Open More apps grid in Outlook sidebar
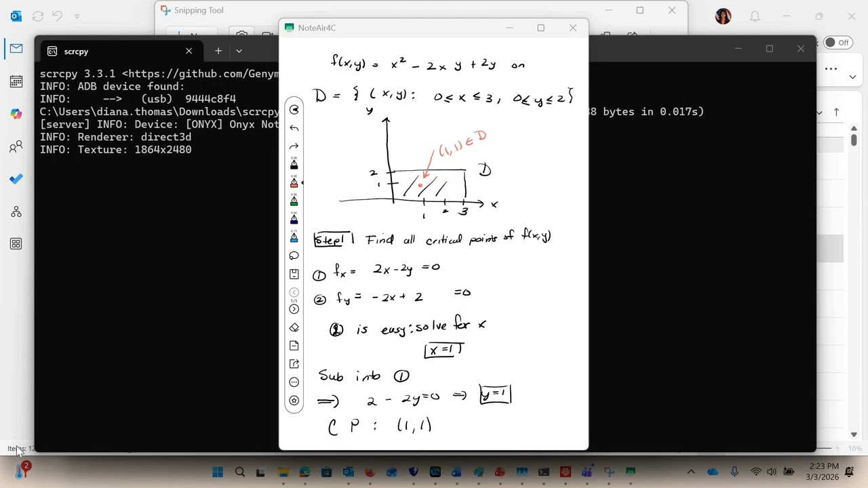Viewport: 868px width, 488px height. point(16,244)
